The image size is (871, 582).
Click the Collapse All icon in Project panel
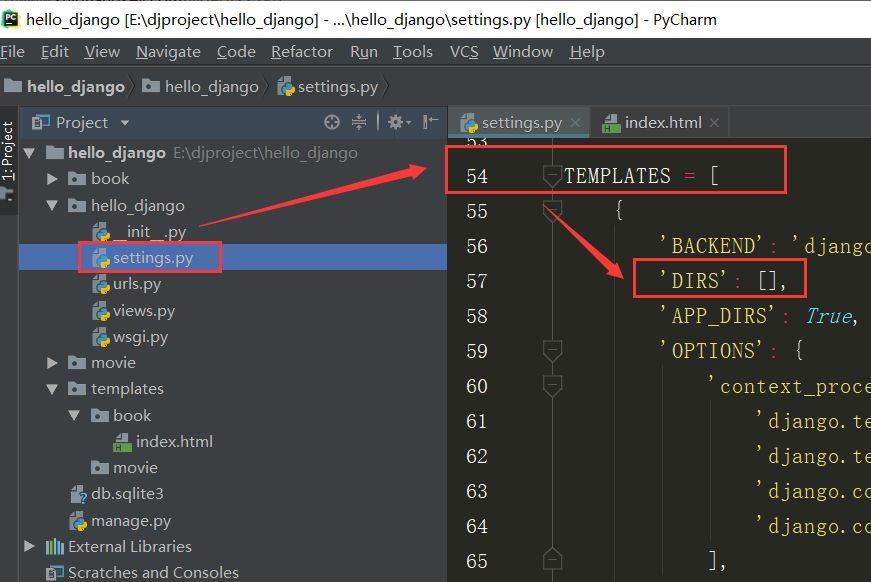click(359, 122)
